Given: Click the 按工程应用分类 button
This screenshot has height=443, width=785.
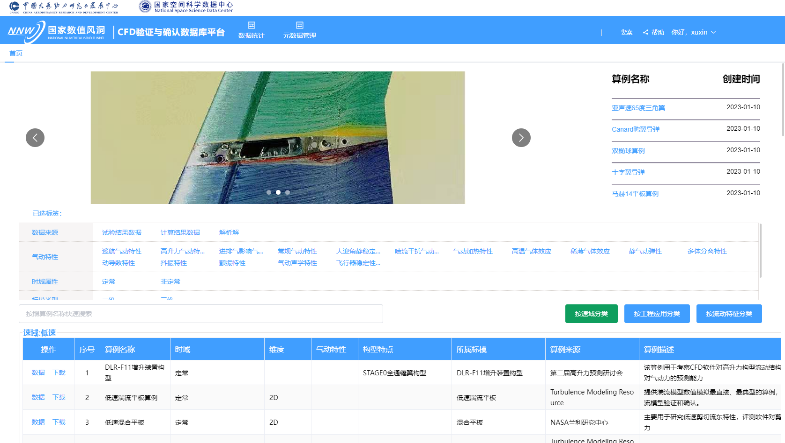Looking at the screenshot, I should 657,314.
